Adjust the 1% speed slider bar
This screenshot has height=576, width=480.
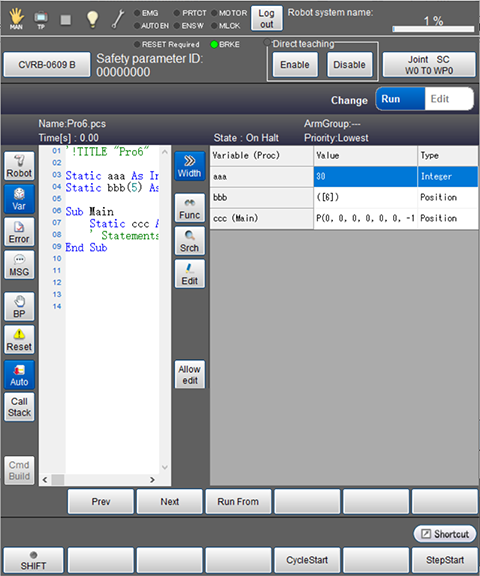click(x=433, y=29)
